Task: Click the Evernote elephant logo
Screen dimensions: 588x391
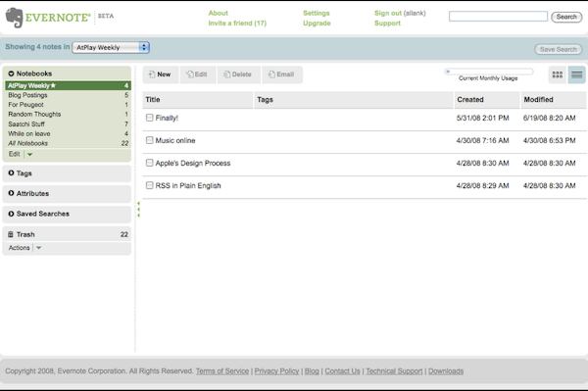Action: [x=15, y=18]
